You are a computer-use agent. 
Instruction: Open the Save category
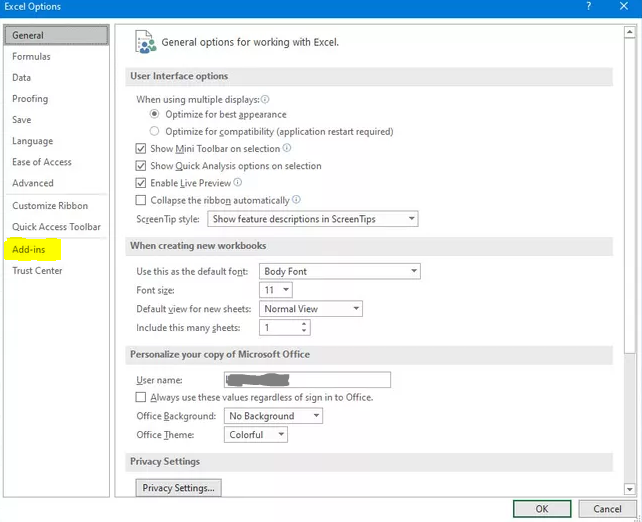pos(57,120)
